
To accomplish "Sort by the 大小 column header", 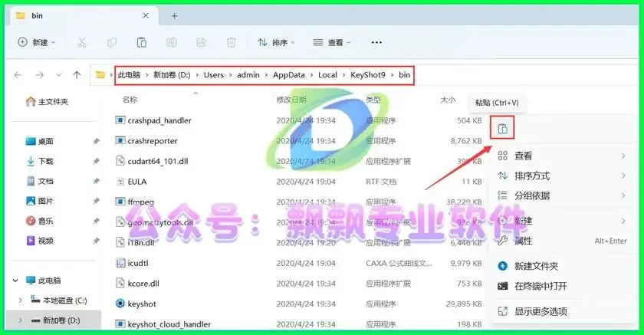I will 448,100.
